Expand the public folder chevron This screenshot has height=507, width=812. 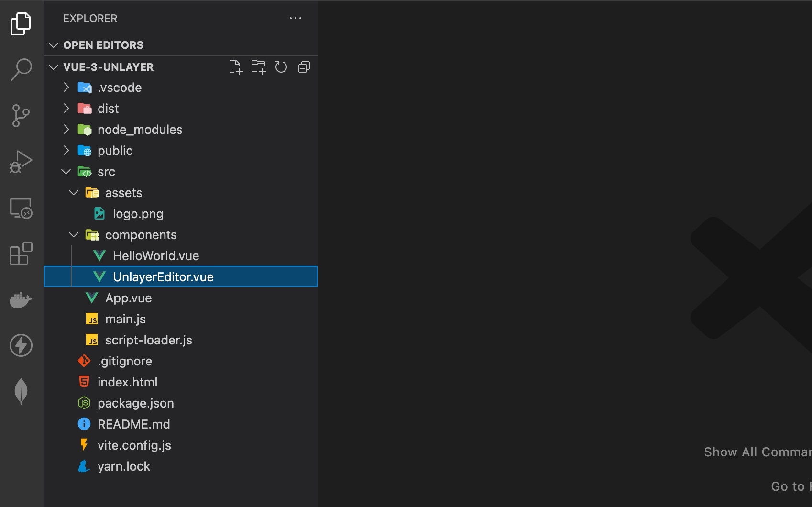coord(66,151)
